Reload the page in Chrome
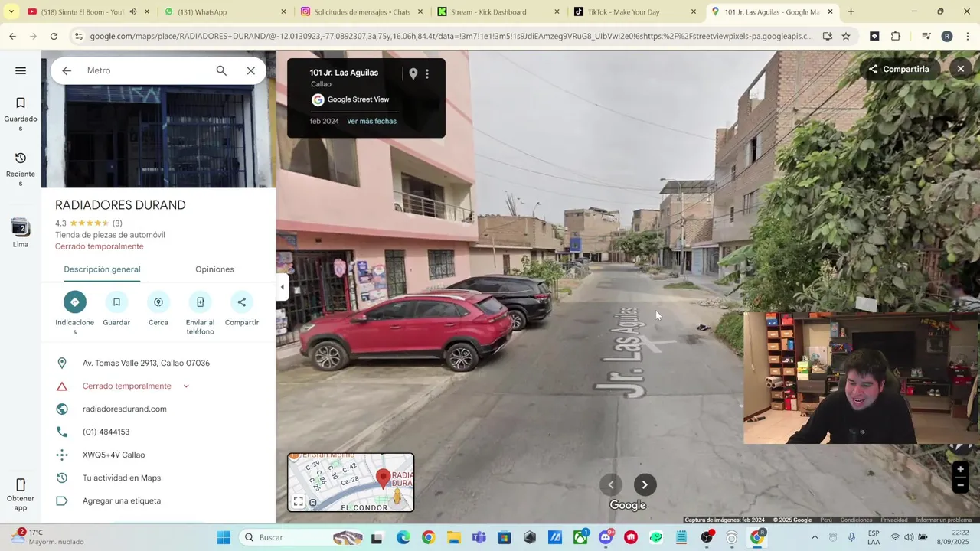The image size is (980, 551). point(54,36)
